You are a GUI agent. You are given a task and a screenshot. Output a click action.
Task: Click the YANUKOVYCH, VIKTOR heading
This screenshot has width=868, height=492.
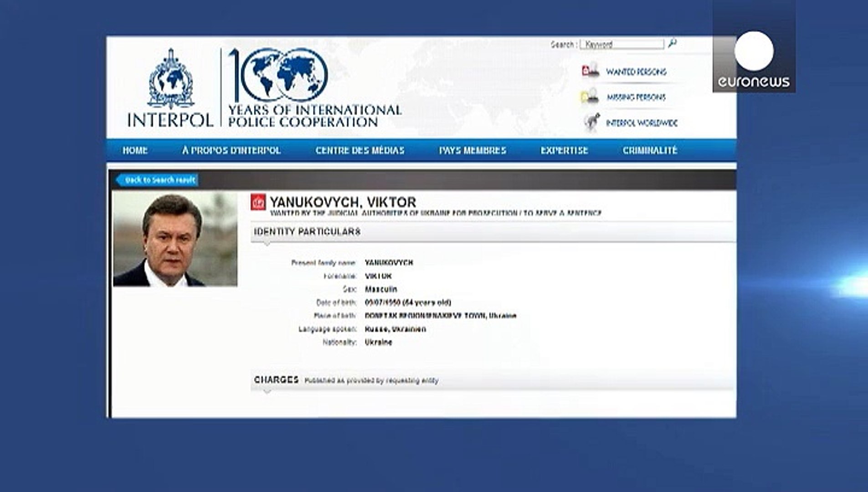pos(343,202)
